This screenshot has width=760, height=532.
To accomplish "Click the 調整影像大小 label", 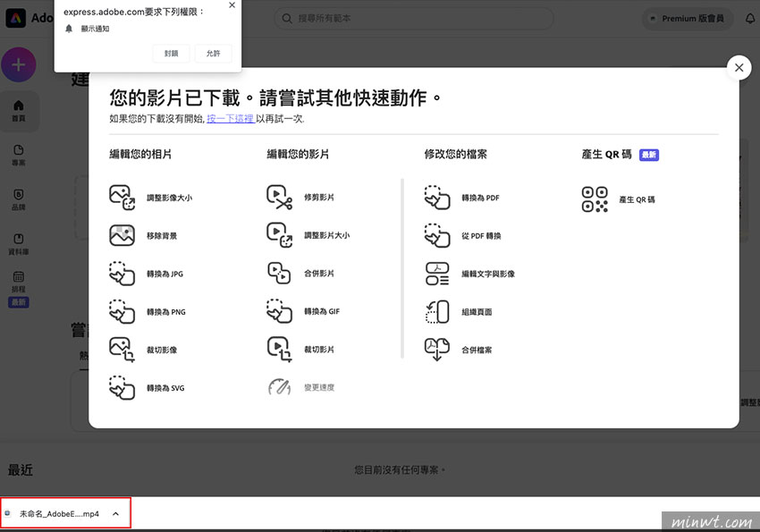I will tap(170, 198).
